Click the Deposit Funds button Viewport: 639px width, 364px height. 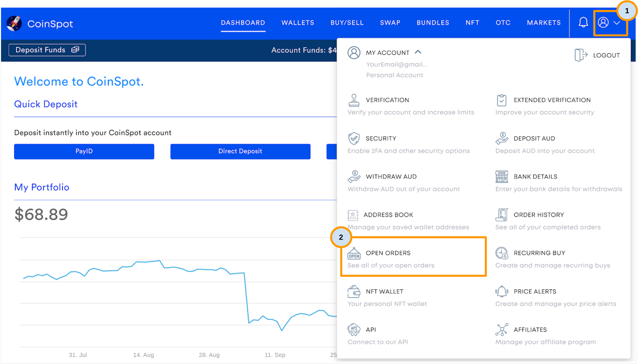[x=47, y=50]
